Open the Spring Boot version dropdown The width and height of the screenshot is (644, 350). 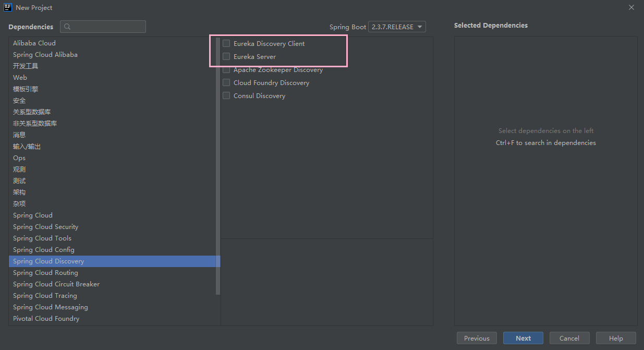(x=397, y=27)
